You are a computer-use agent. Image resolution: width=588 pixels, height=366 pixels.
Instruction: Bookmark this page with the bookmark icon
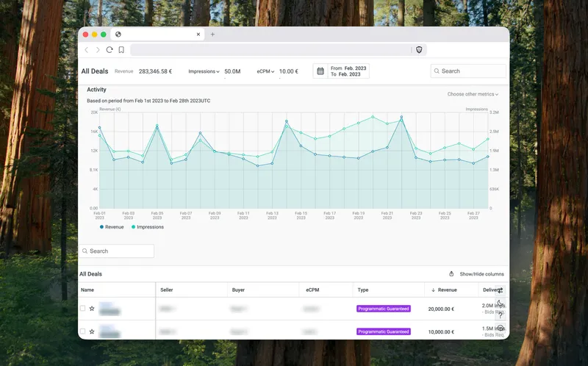pyautogui.click(x=121, y=50)
